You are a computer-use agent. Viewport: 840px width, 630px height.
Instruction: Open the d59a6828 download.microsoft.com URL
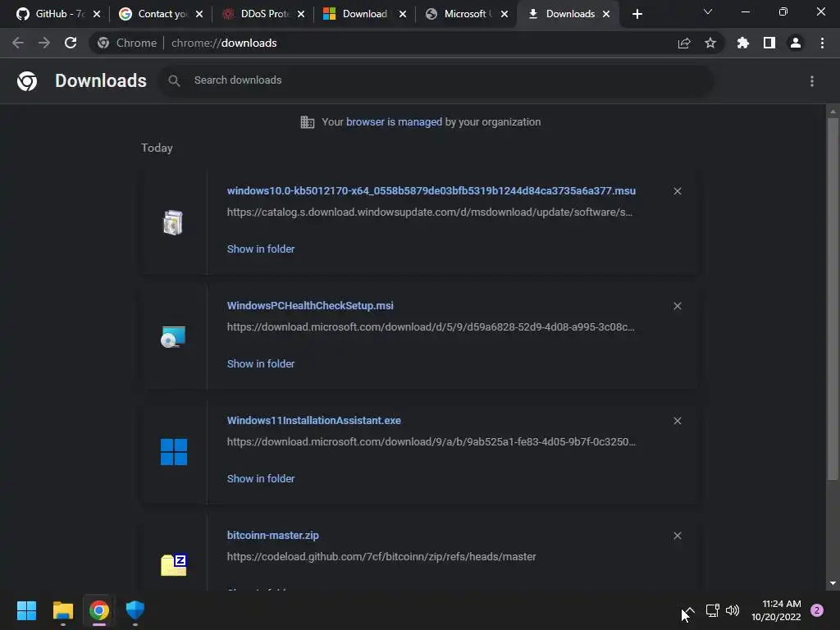[x=431, y=326]
